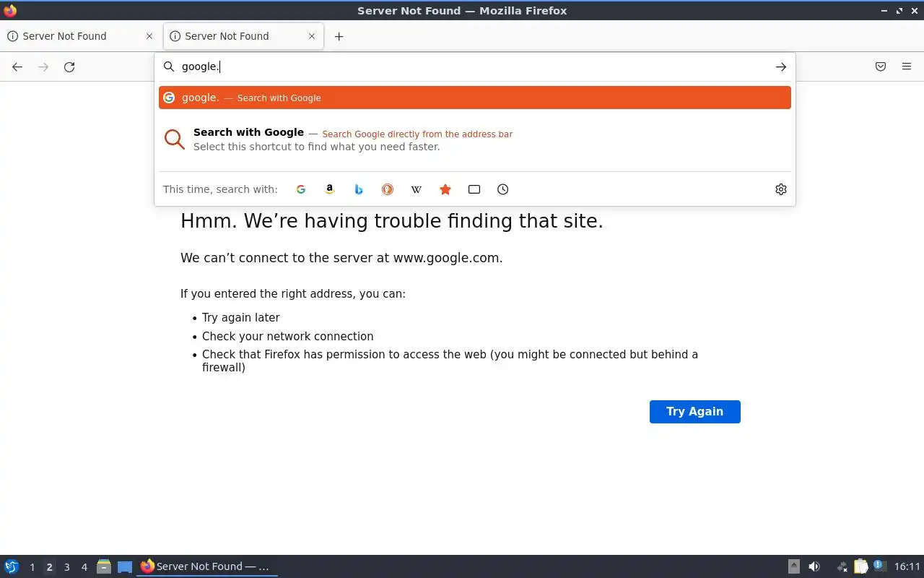This screenshot has width=924, height=578.
Task: Open a new tab with plus button
Action: pos(339,36)
